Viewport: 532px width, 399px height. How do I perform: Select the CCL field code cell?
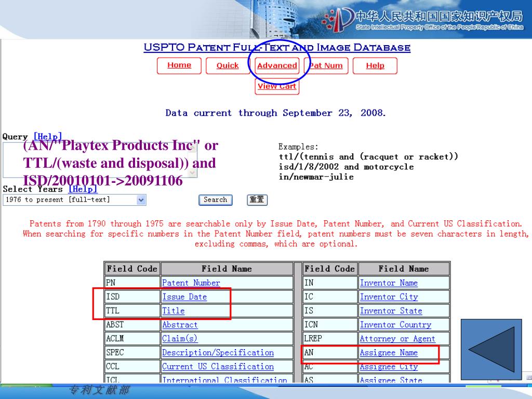[132, 366]
